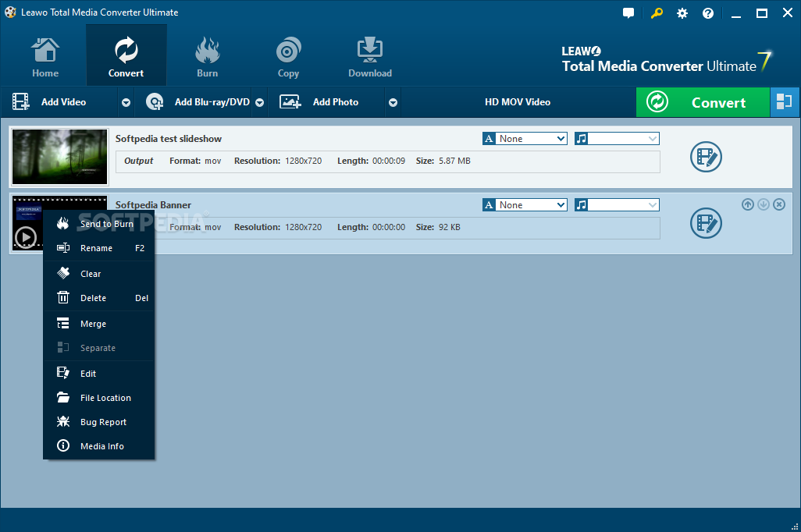801x532 pixels.
Task: Open subtitle dropdown for Softpedia test slideshow
Action: tap(525, 138)
